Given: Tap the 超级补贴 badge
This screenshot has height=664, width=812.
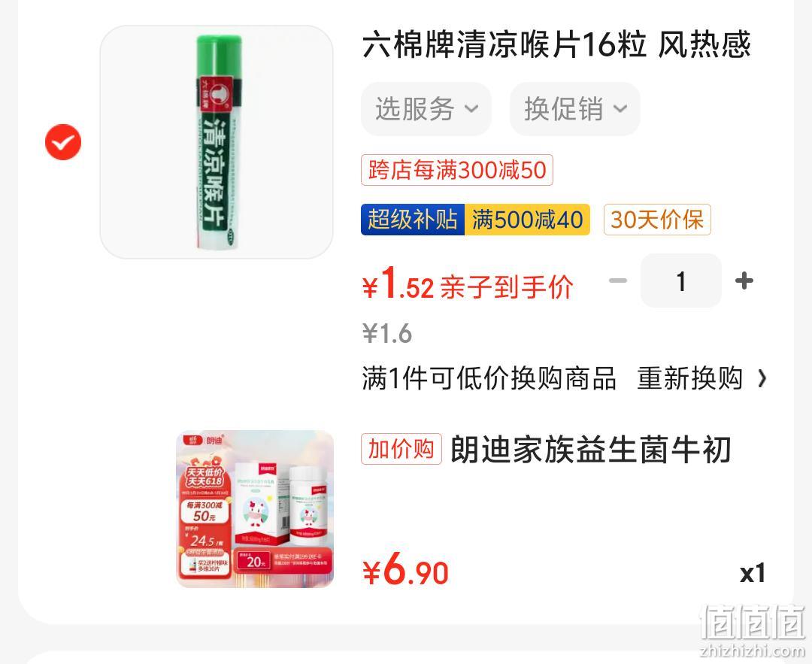Looking at the screenshot, I should (x=413, y=220).
